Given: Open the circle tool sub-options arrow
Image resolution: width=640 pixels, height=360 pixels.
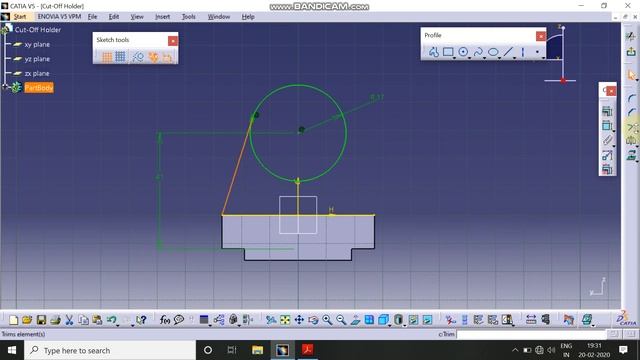Looking at the screenshot, I should tap(469, 58).
